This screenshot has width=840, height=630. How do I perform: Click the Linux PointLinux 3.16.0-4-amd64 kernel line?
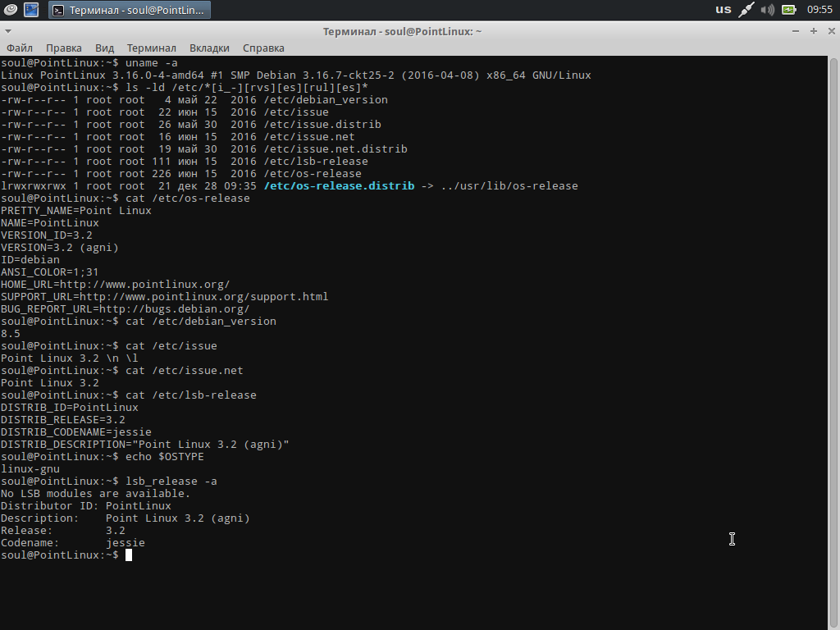[295, 75]
